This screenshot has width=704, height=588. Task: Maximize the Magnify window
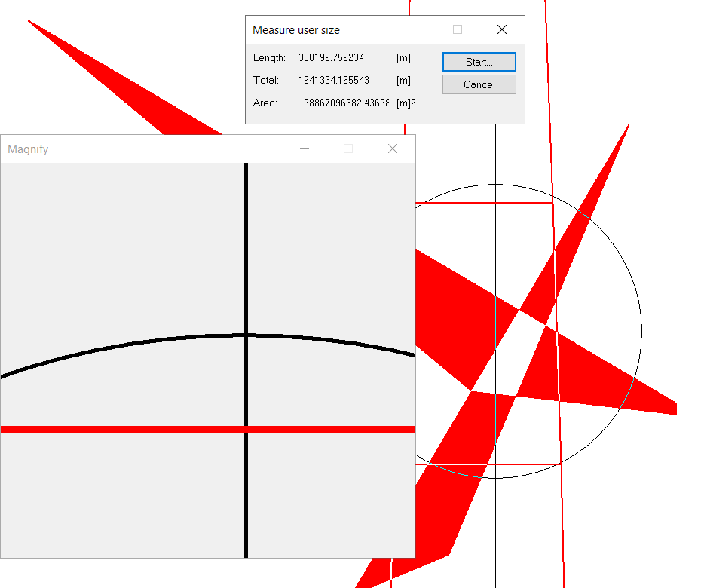click(348, 149)
